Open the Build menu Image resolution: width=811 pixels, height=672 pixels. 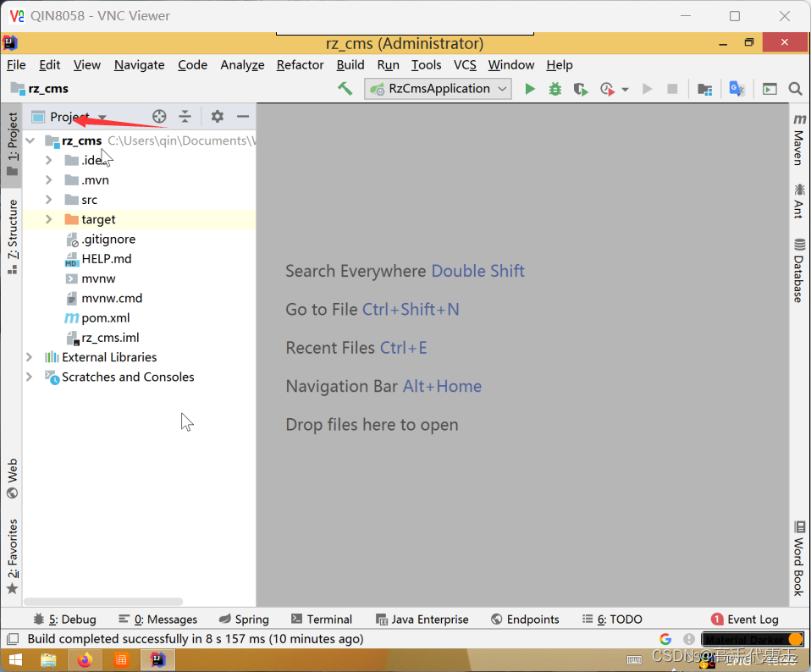click(x=350, y=65)
